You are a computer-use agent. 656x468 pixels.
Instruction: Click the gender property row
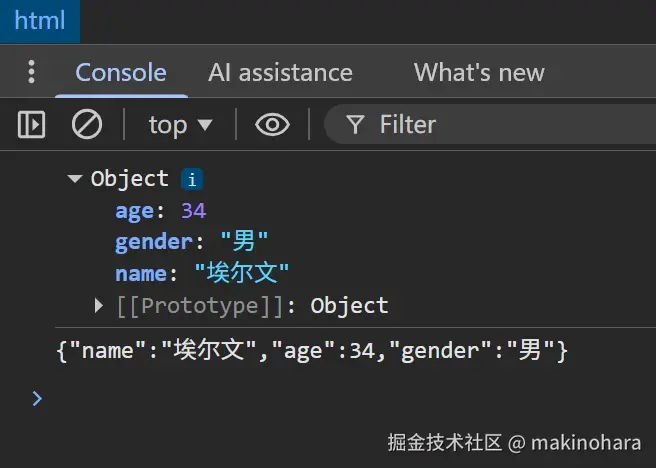point(190,241)
